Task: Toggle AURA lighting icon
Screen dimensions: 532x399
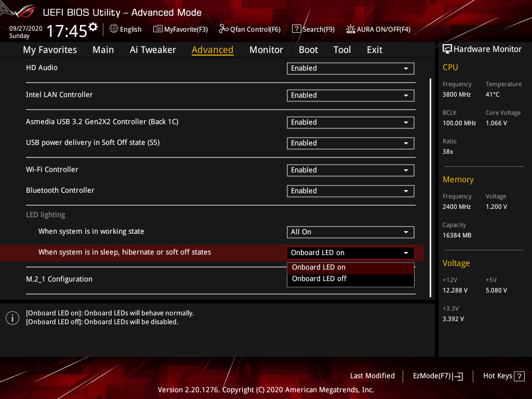Action: pos(351,29)
